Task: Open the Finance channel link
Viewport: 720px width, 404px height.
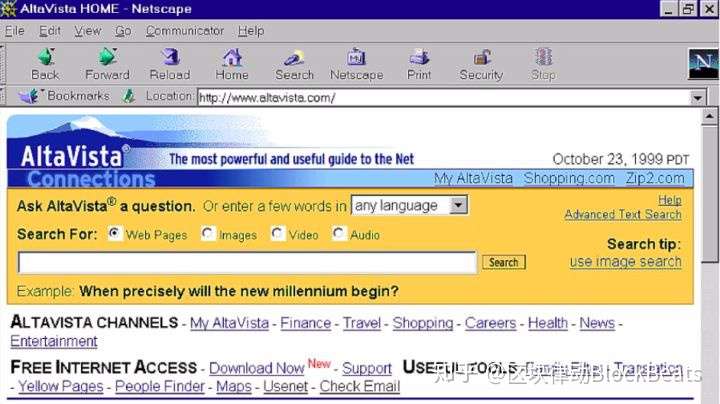Action: (x=305, y=323)
